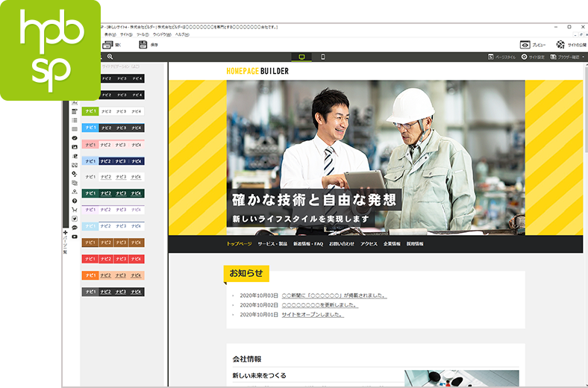Click 企業情報 in the page navigation bar

pyautogui.click(x=392, y=244)
